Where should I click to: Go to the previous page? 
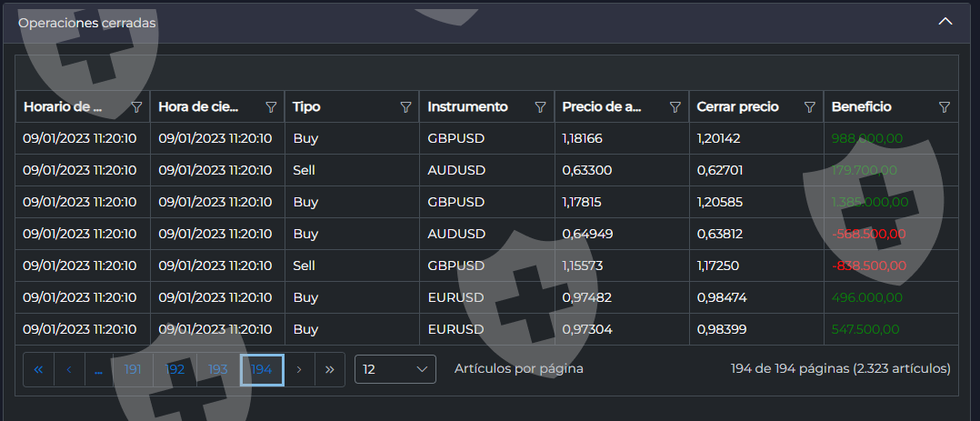pos(68,370)
